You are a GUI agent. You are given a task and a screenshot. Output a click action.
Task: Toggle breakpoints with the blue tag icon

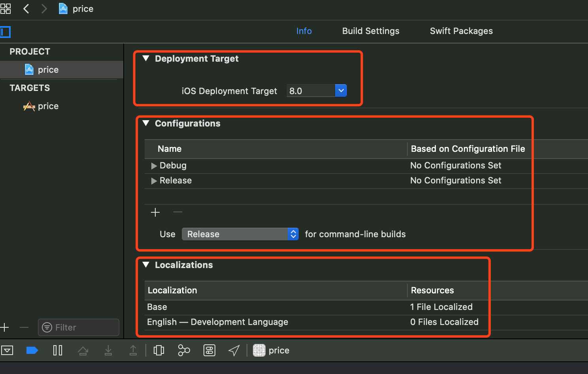(x=32, y=350)
